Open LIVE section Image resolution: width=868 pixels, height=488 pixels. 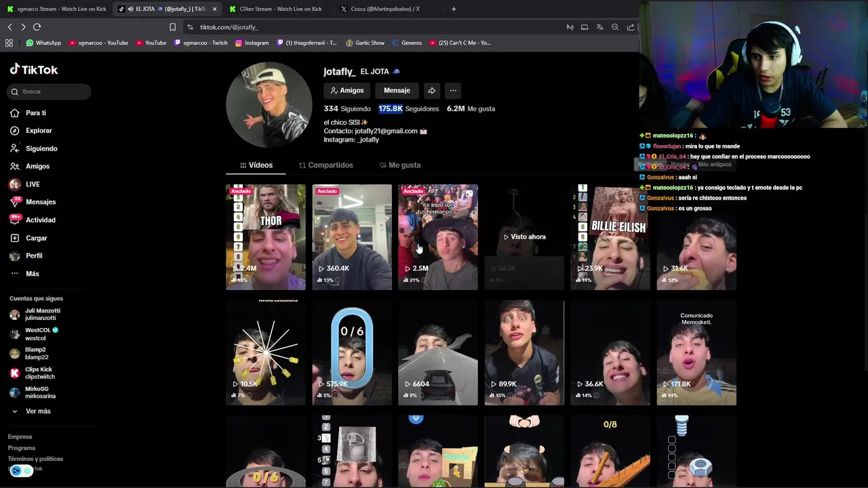[x=25, y=184]
